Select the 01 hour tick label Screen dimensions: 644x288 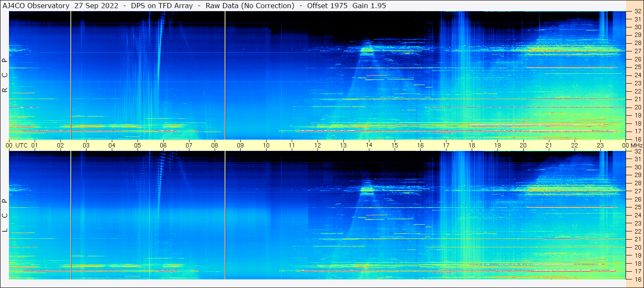point(35,145)
